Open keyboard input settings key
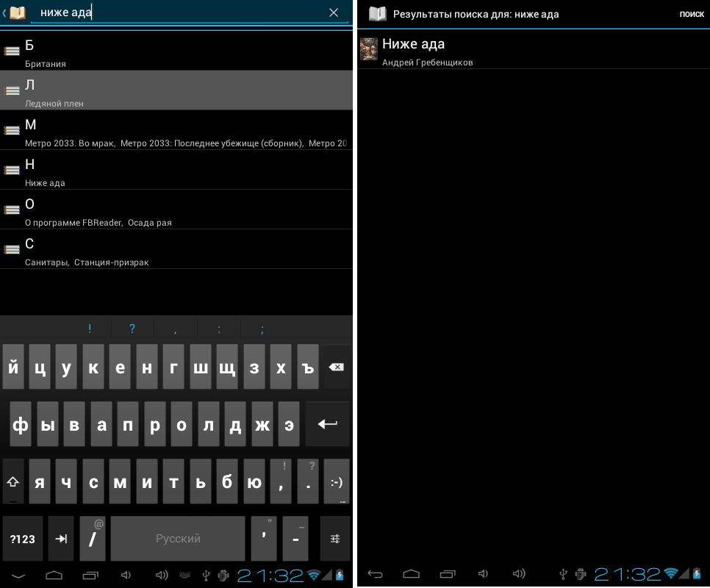This screenshot has width=710, height=588. coord(335,539)
